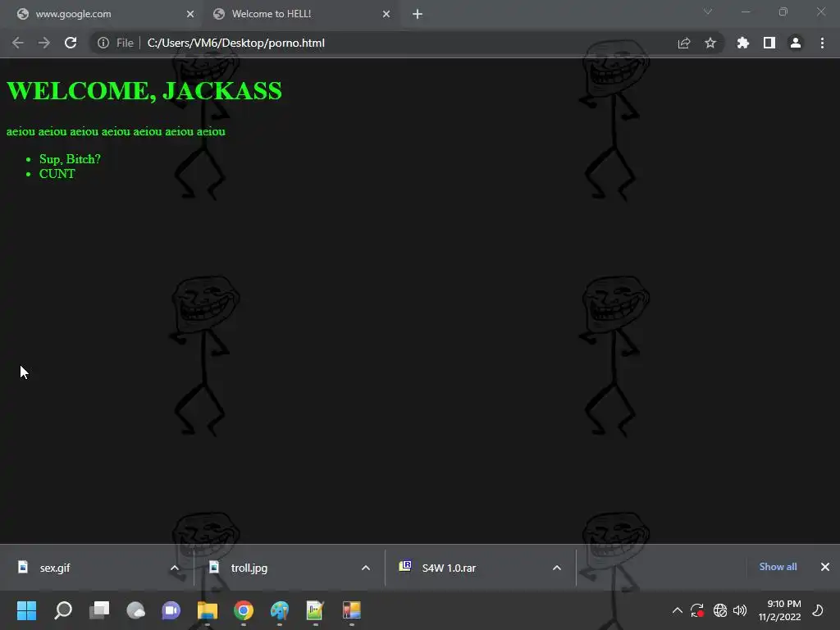Open the Chrome profile icon
Screen dimensions: 840x630
click(x=796, y=43)
